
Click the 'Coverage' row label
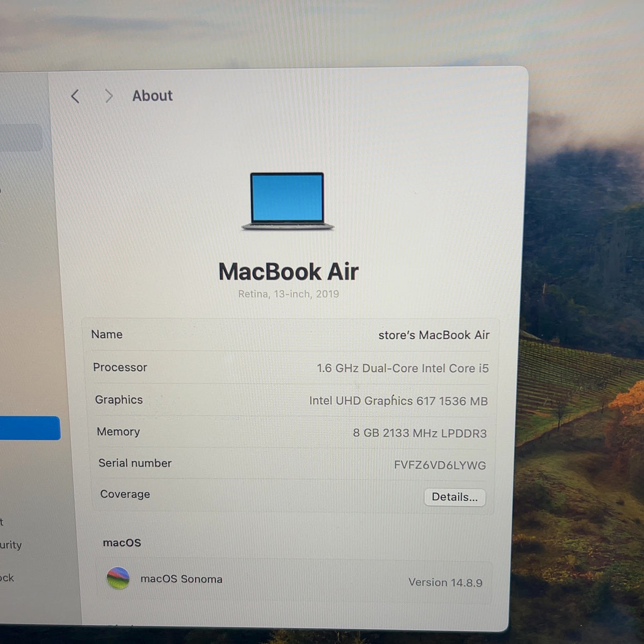point(125,494)
